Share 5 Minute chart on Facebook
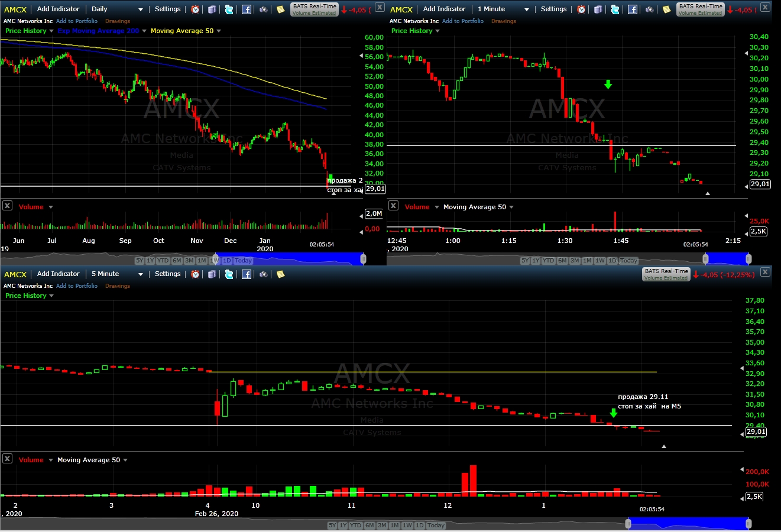 click(x=247, y=274)
